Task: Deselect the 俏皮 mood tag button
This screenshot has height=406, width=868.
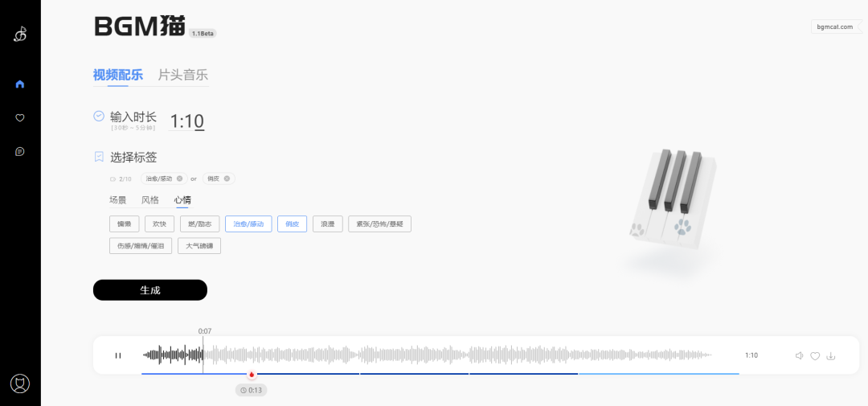Action: click(293, 224)
